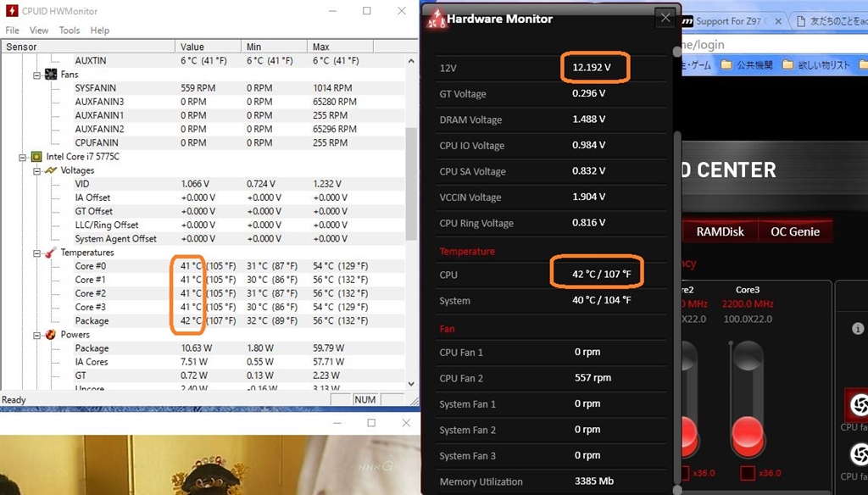Click the 12.192 V reading
The image size is (868, 495).
pyautogui.click(x=591, y=68)
